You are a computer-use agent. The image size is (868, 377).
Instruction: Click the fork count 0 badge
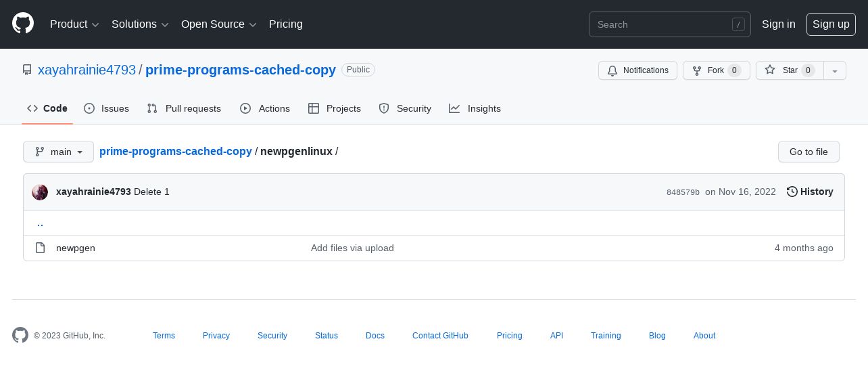734,70
